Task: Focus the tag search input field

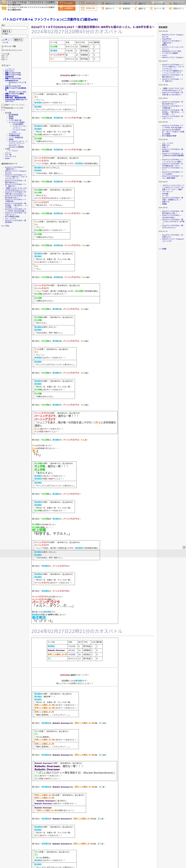Action: (14, 36)
